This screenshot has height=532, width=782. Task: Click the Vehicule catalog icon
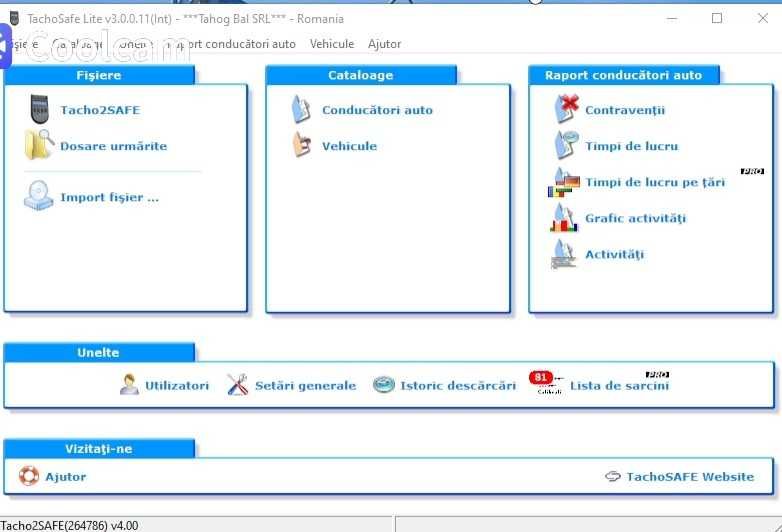[x=301, y=145]
